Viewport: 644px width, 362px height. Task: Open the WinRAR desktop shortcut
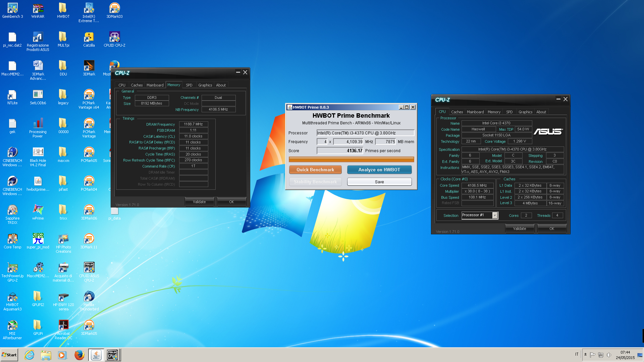tap(38, 10)
